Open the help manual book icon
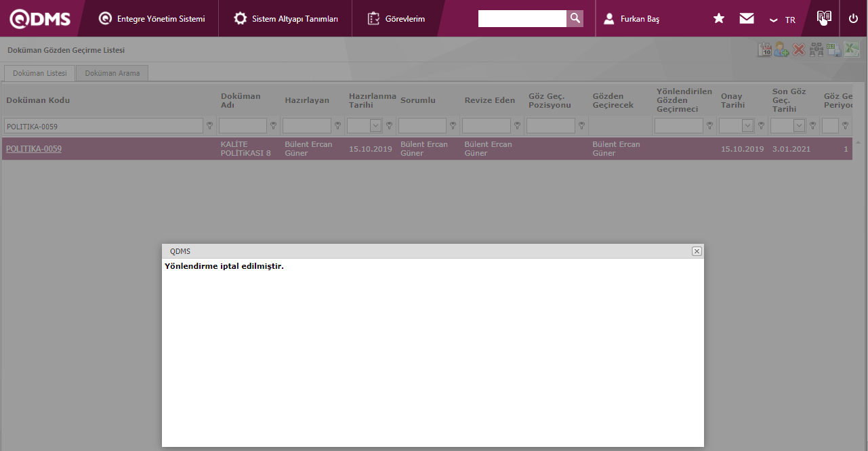This screenshot has height=451, width=868. 824,18
